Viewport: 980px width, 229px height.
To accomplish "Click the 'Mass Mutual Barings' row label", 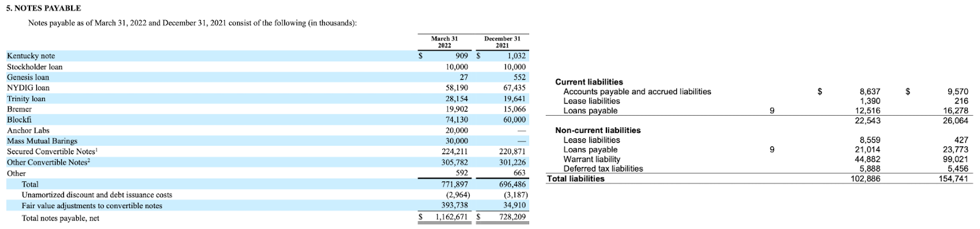I will tap(42, 141).
